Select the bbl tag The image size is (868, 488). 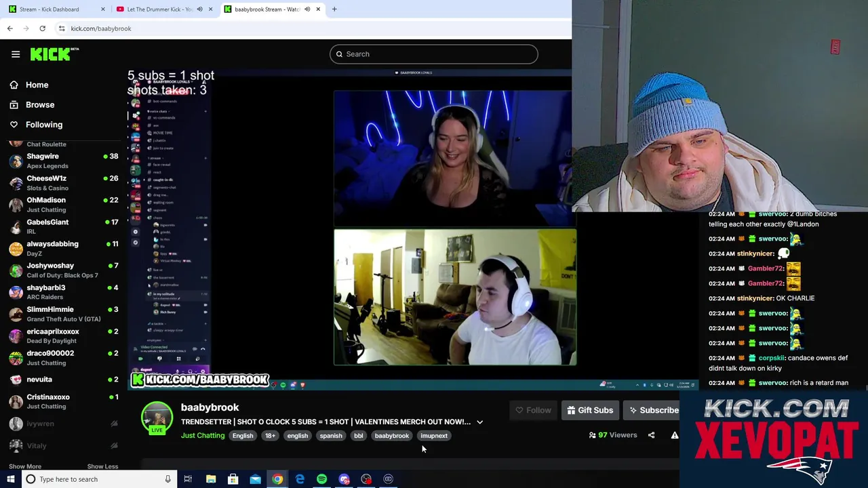(359, 436)
